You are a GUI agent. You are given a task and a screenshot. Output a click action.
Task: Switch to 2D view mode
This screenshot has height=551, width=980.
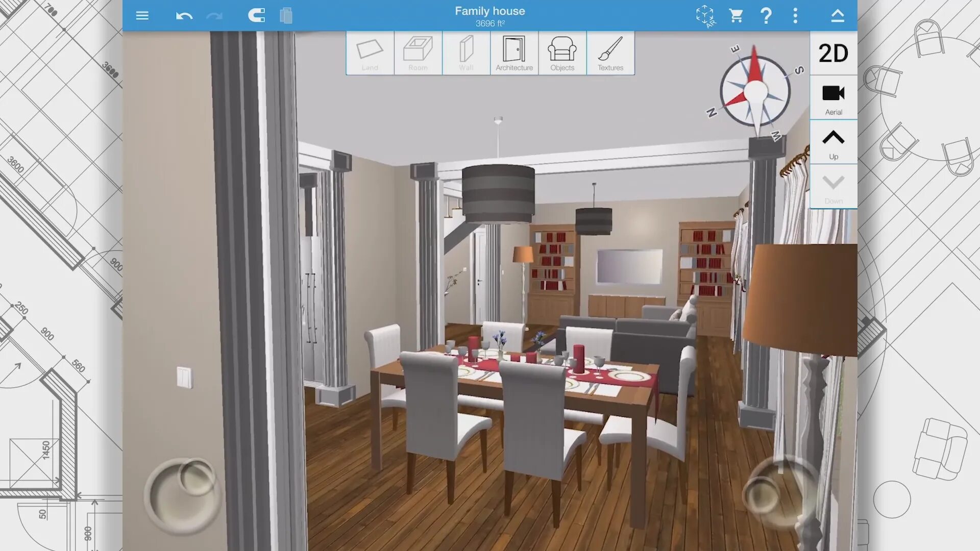tap(834, 53)
